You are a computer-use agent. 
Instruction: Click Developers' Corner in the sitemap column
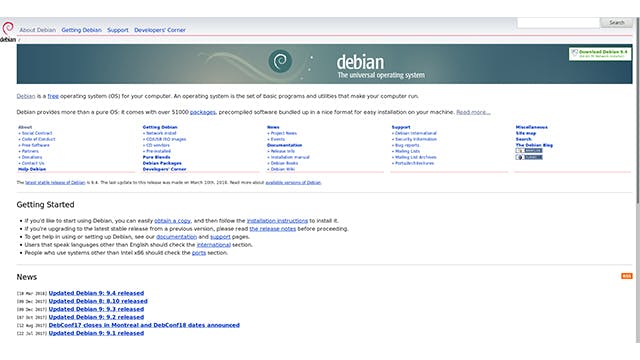point(164,169)
